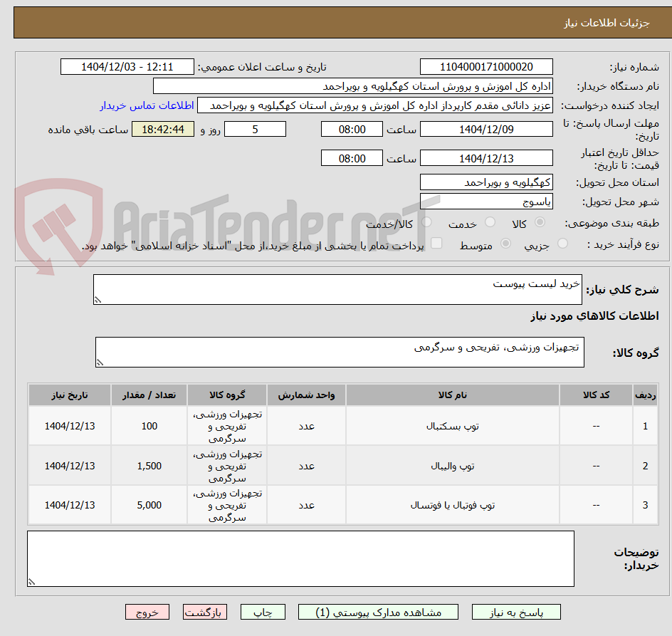The image size is (672, 636).
Task: Click the توپ فوتبال یا فوتسال item name
Action: pos(453,505)
